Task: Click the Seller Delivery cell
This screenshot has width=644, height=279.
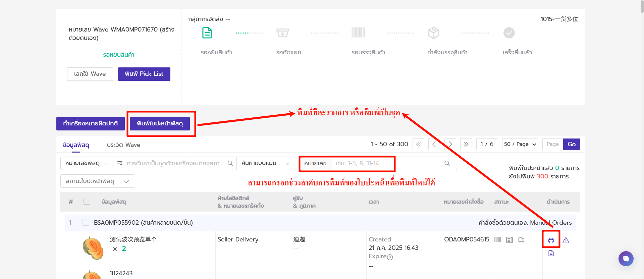Action: [238, 239]
